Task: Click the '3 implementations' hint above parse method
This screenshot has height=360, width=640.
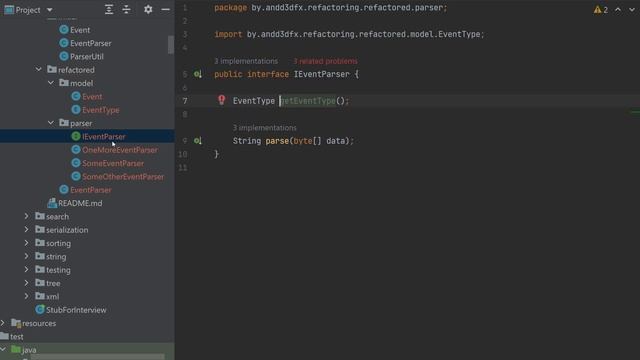Action: click(x=264, y=128)
